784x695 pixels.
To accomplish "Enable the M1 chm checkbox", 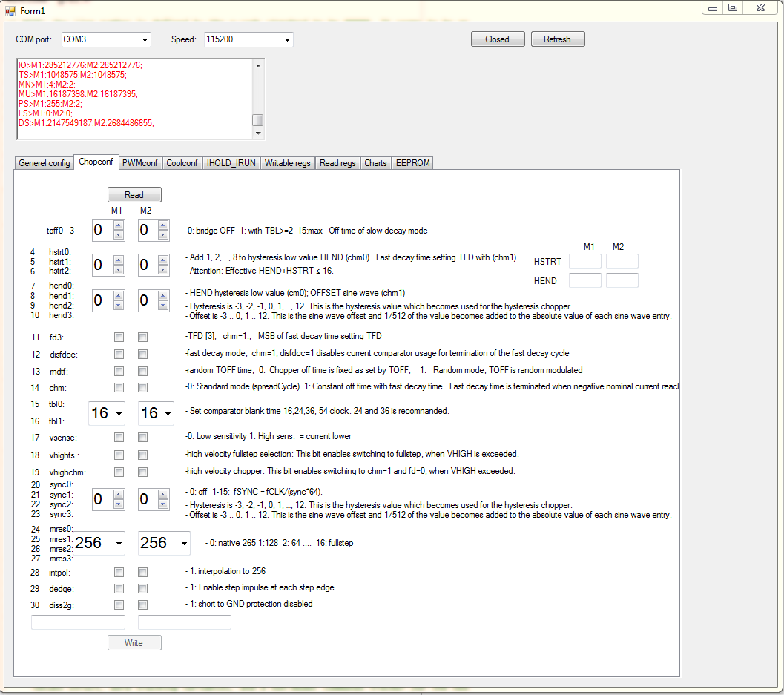I will click(119, 387).
